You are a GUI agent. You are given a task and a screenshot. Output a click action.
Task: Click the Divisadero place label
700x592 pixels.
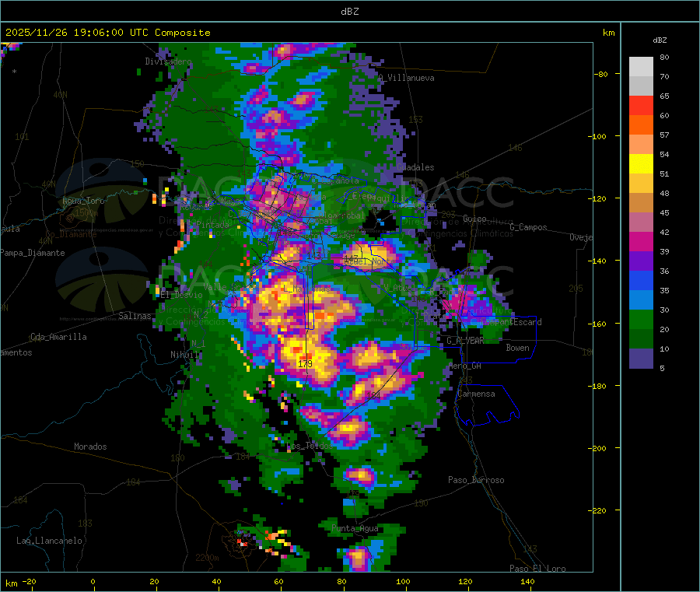[168, 61]
